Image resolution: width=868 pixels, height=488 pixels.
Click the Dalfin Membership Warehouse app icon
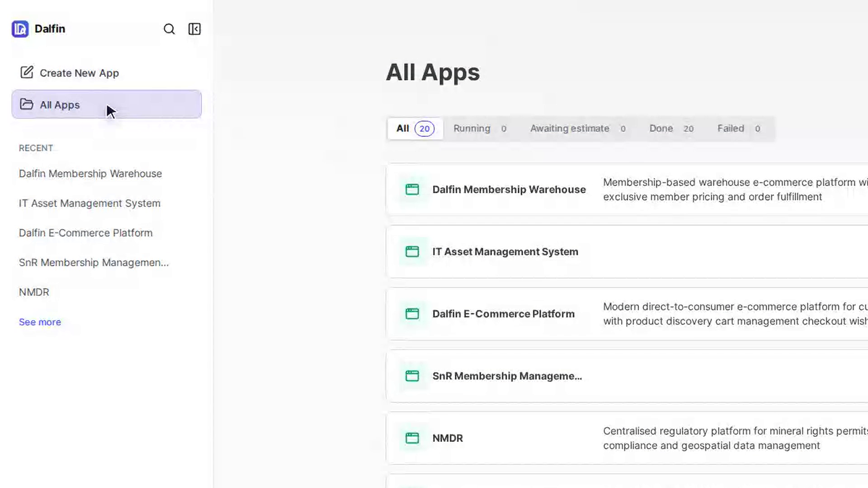[412, 189]
